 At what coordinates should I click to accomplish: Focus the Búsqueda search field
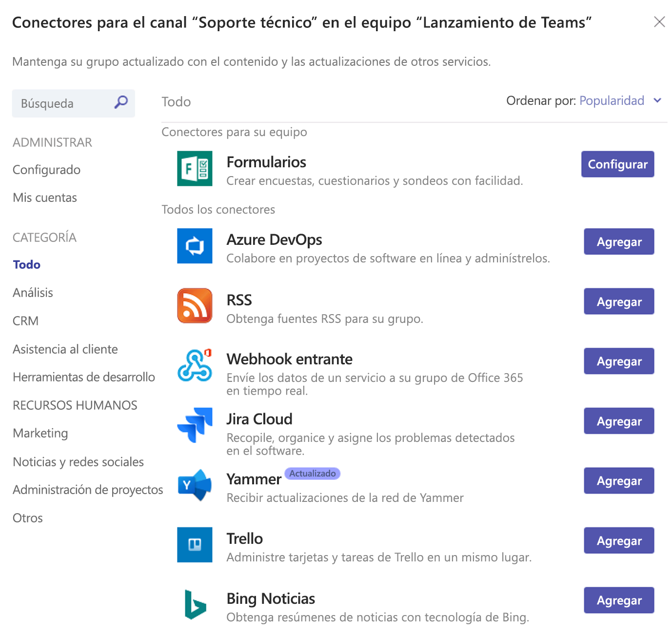coord(73,103)
